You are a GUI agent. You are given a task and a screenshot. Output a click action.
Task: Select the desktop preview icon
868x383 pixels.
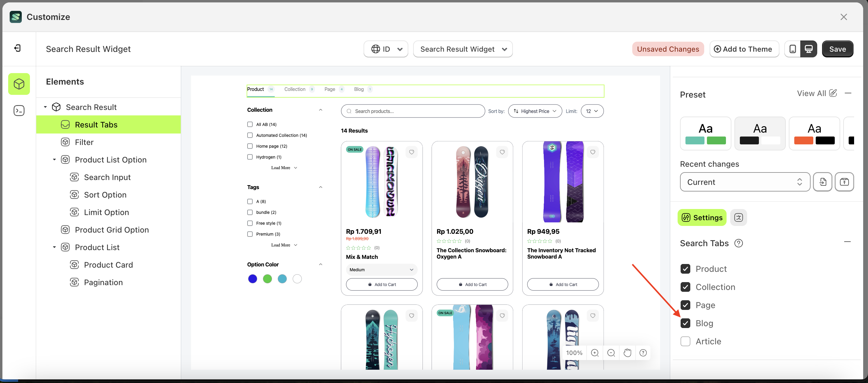click(x=809, y=49)
